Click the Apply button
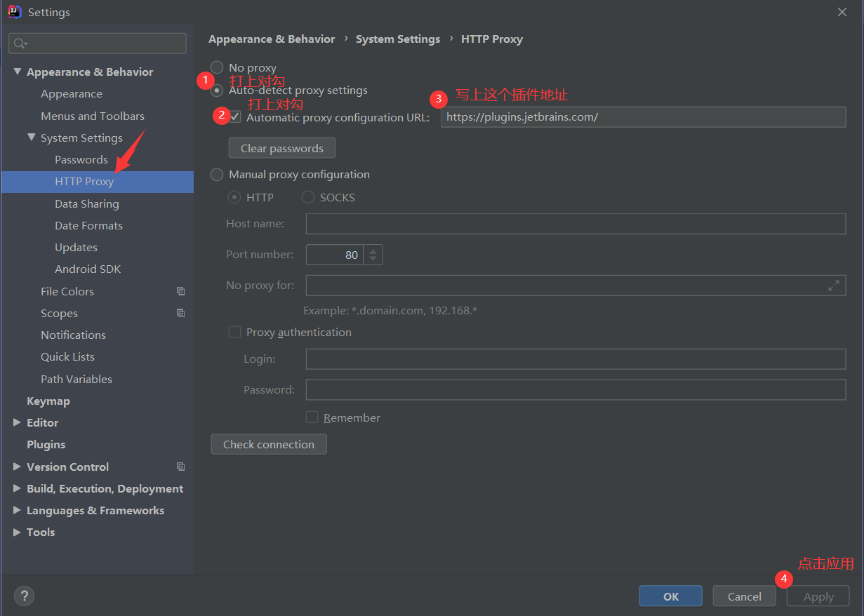 coord(818,596)
